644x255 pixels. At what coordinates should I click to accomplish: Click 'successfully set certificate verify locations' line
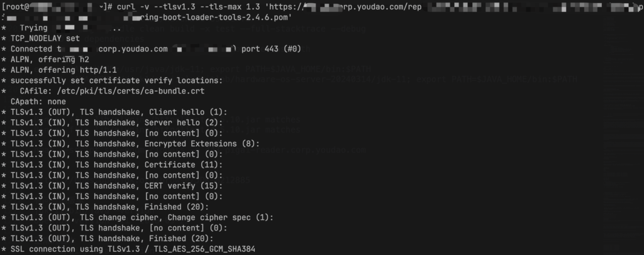click(112, 80)
